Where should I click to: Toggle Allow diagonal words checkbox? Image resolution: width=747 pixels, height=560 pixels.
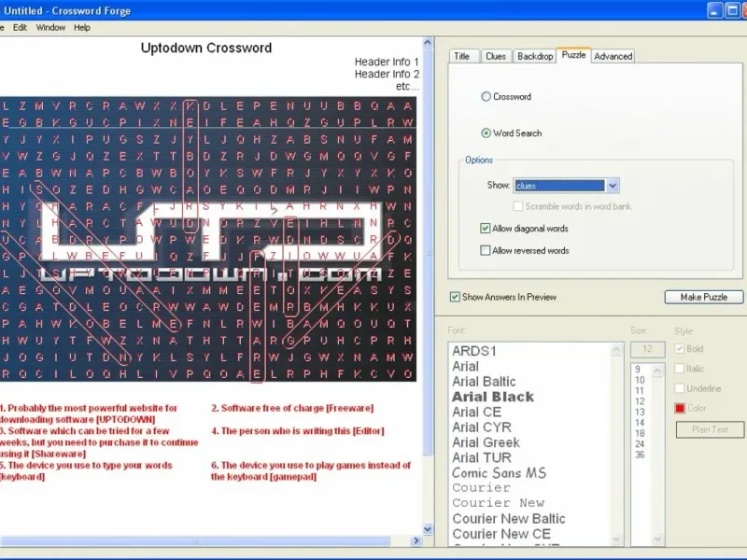click(485, 229)
